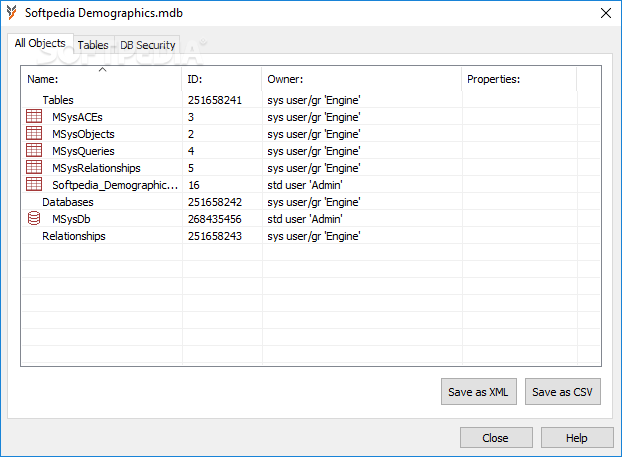The width and height of the screenshot is (622, 457).
Task: Open the Tables tab
Action: 93,45
